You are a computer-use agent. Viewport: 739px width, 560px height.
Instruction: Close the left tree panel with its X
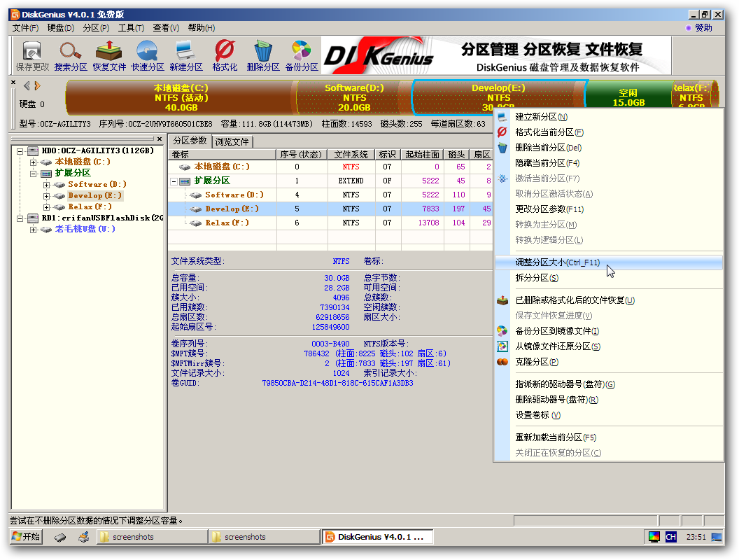click(x=160, y=139)
